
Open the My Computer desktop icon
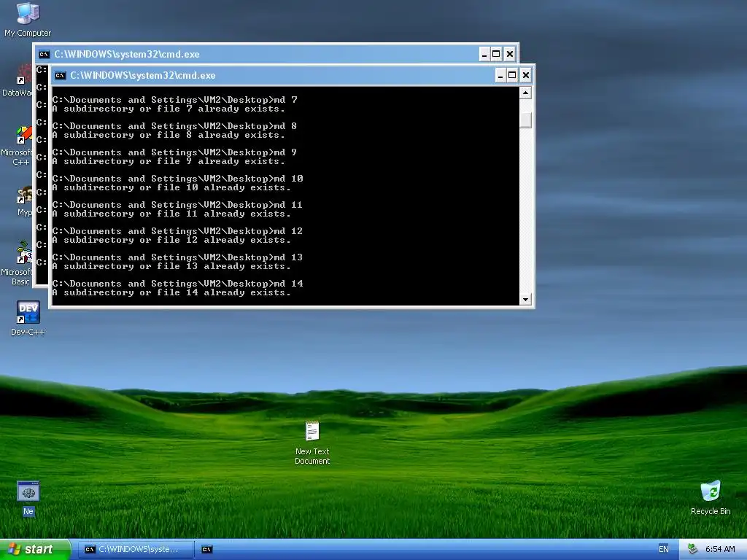28,19
